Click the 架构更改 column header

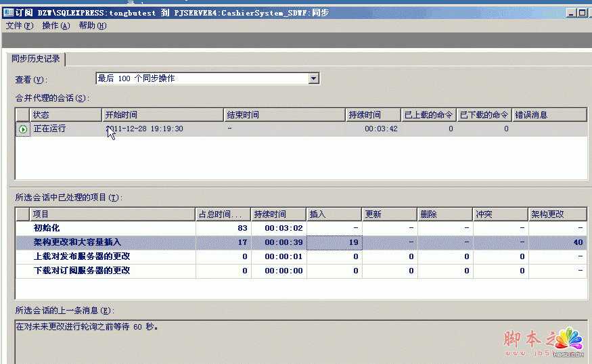(556, 214)
